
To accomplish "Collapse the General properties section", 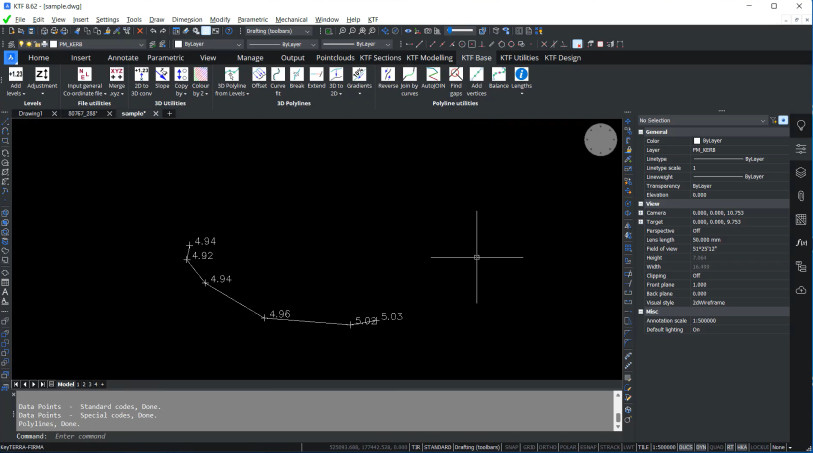I will [x=641, y=132].
